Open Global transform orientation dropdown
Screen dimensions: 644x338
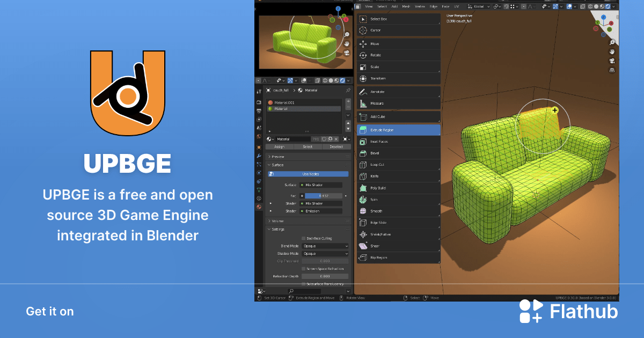(x=479, y=6)
